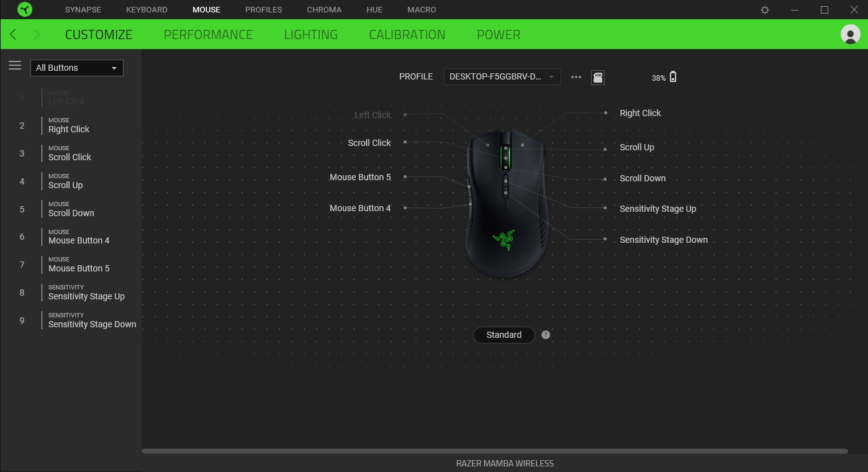Click the horizontal scrollbar at bottom

coord(495,451)
